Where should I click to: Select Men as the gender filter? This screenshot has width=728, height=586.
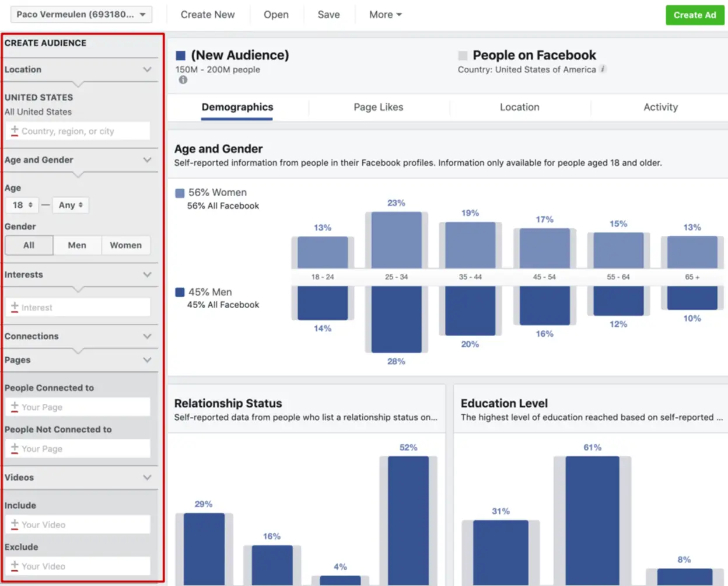click(77, 245)
